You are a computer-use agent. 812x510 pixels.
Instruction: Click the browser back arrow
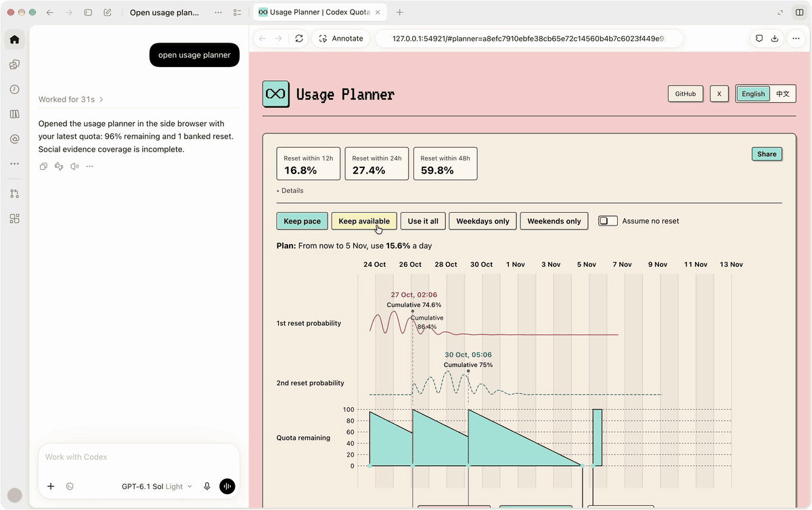click(x=263, y=39)
